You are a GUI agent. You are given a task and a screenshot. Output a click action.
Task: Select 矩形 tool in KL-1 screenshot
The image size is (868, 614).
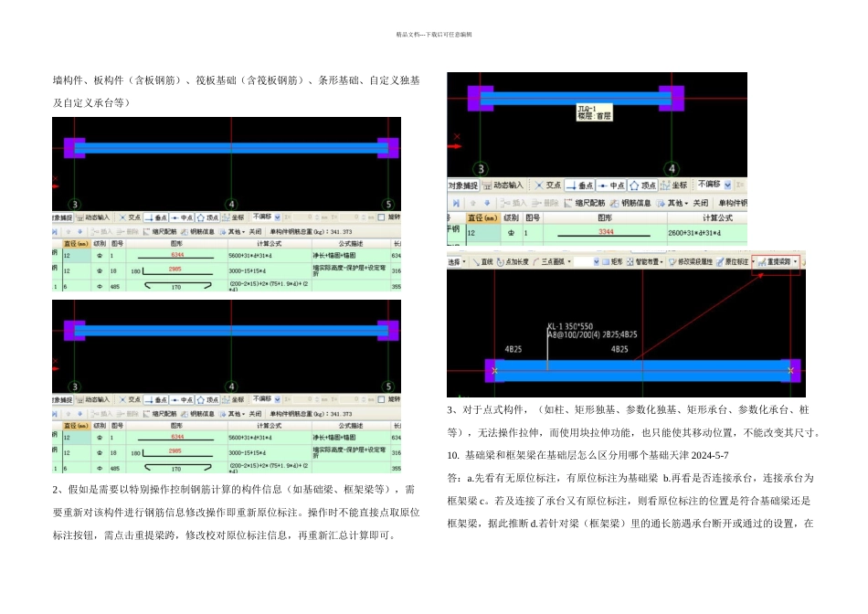613,262
